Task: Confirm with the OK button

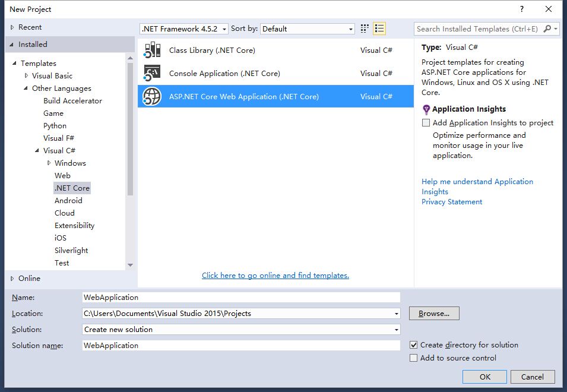Action: (x=484, y=377)
